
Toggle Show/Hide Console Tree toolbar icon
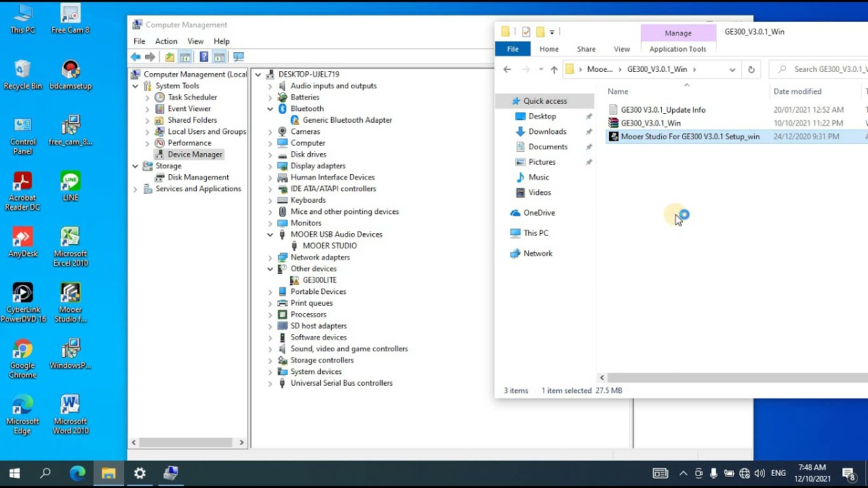click(185, 57)
